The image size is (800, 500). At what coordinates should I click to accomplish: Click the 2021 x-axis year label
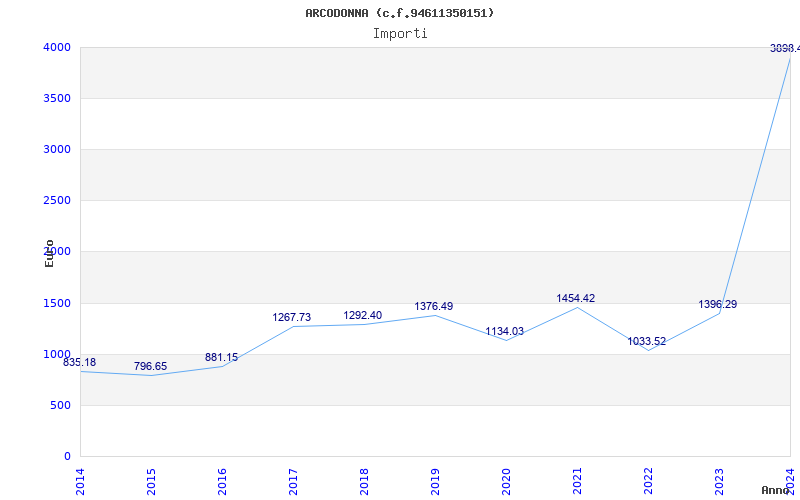coord(577,481)
